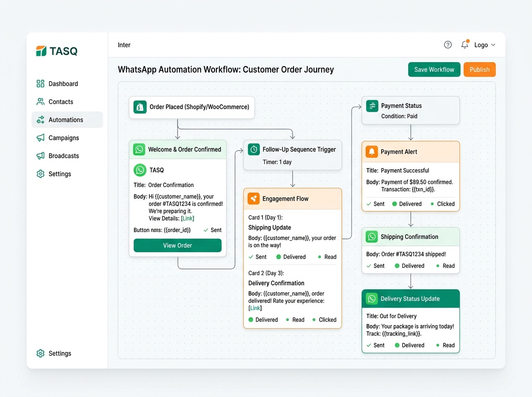Open Campaigns in the sidebar
Screen dimensions: 532x397
[67, 138]
